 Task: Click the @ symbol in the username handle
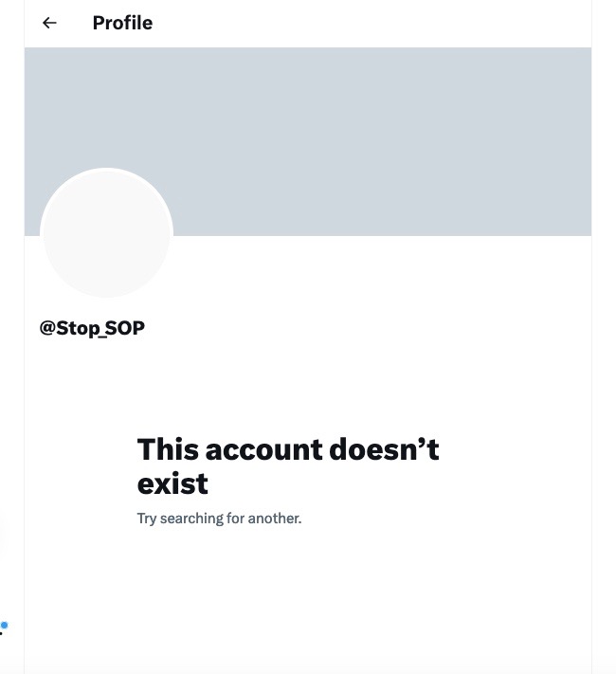click(46, 329)
